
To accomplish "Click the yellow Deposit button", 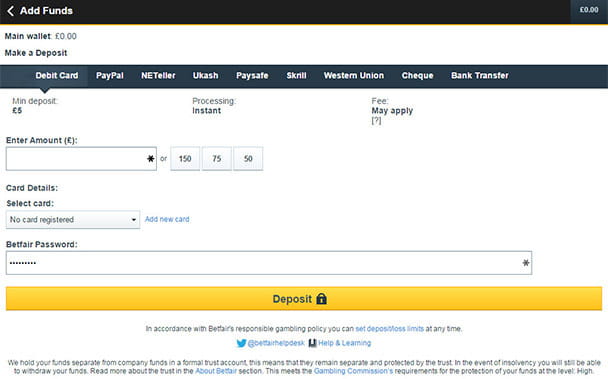I will coord(304,299).
